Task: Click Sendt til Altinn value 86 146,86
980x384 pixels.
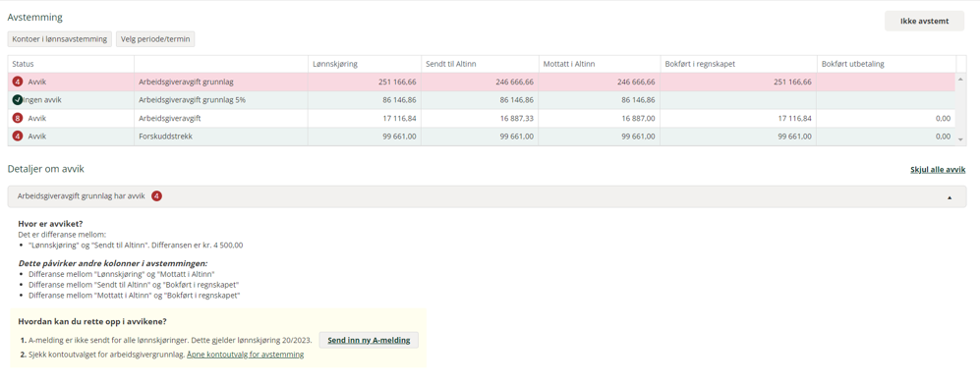Action: pos(516,100)
